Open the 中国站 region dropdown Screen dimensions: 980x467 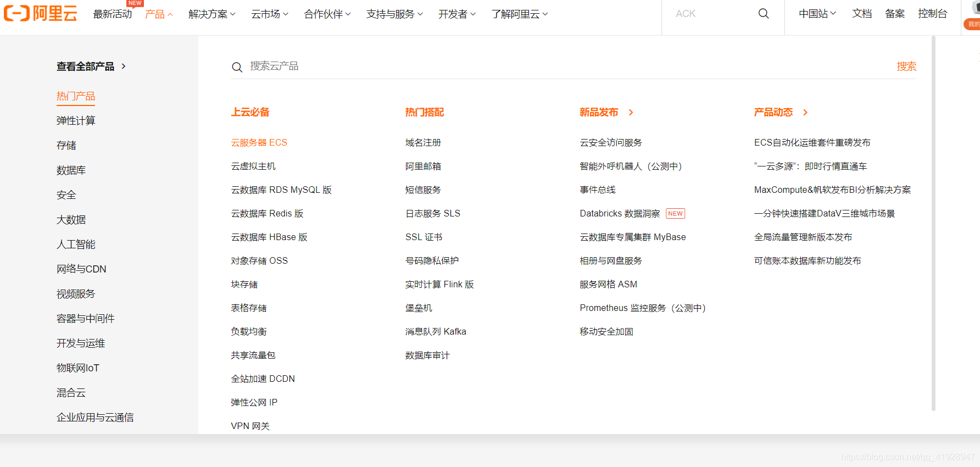817,14
